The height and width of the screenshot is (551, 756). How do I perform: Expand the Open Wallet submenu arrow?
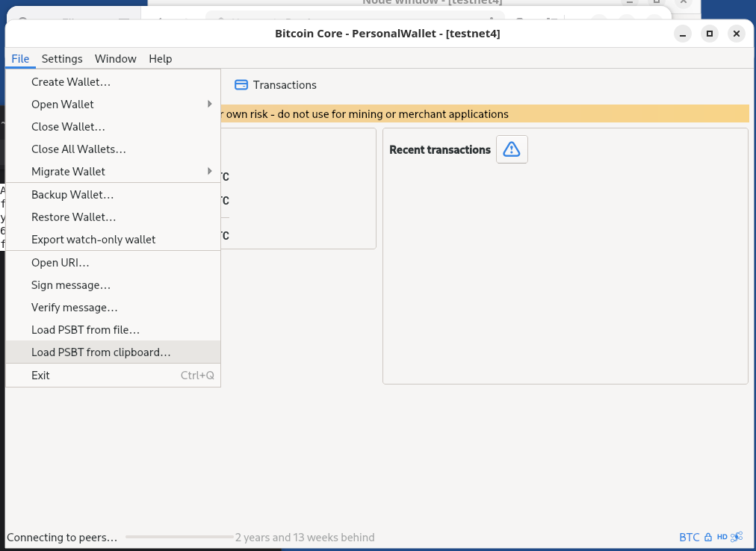[x=210, y=104]
